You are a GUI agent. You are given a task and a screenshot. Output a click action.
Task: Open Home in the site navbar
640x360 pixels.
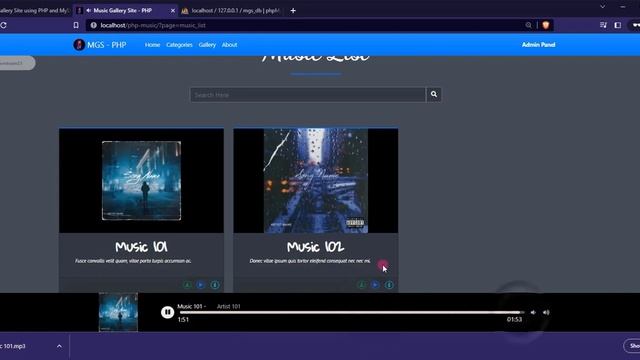[152, 45]
